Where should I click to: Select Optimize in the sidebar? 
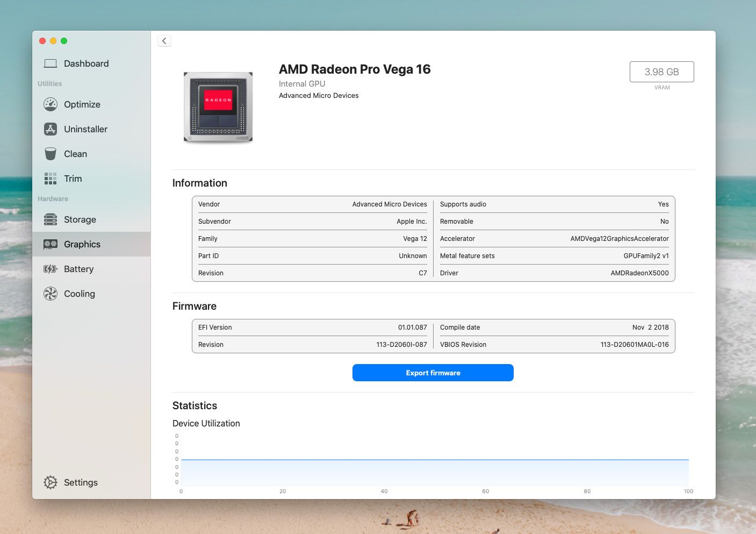(x=82, y=104)
